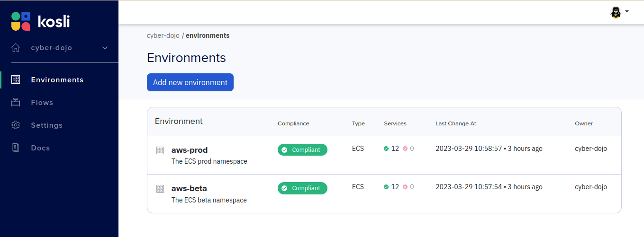
Task: Click the aws-beta compliant services count
Action: (x=391, y=187)
